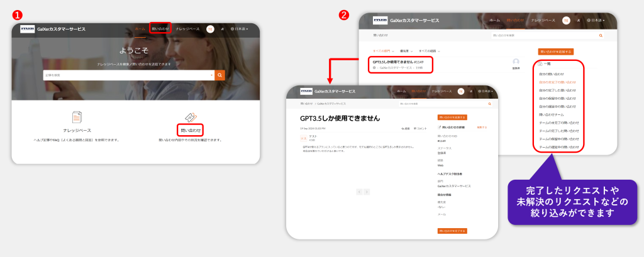Click the ナレッジベース document icon
644x257 pixels.
[77, 117]
